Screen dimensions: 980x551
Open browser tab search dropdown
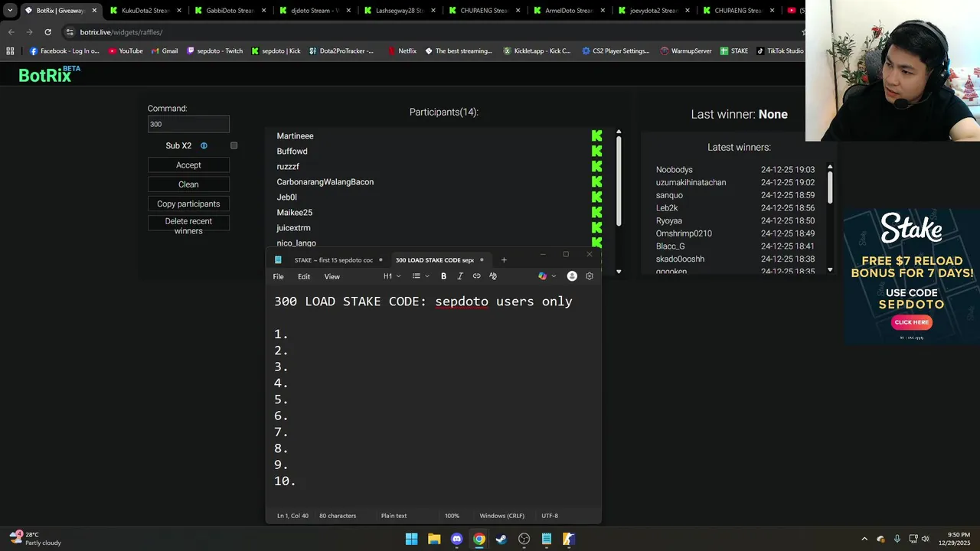[10, 11]
